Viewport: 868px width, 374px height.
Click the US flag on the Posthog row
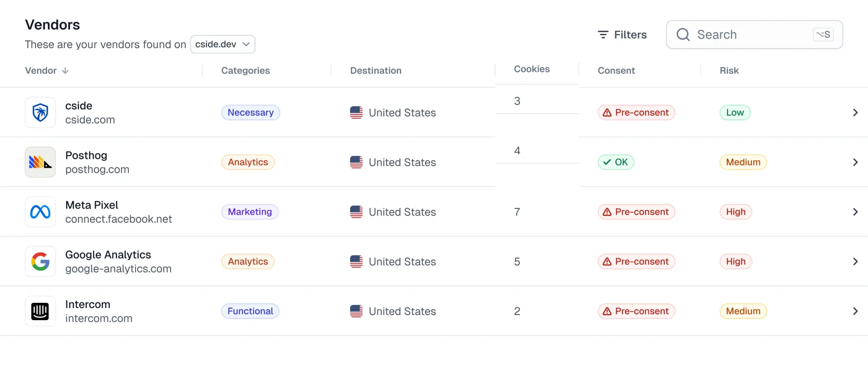pyautogui.click(x=356, y=162)
